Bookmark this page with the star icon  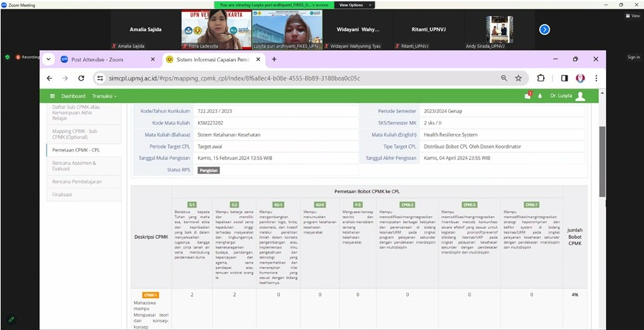[x=518, y=78]
